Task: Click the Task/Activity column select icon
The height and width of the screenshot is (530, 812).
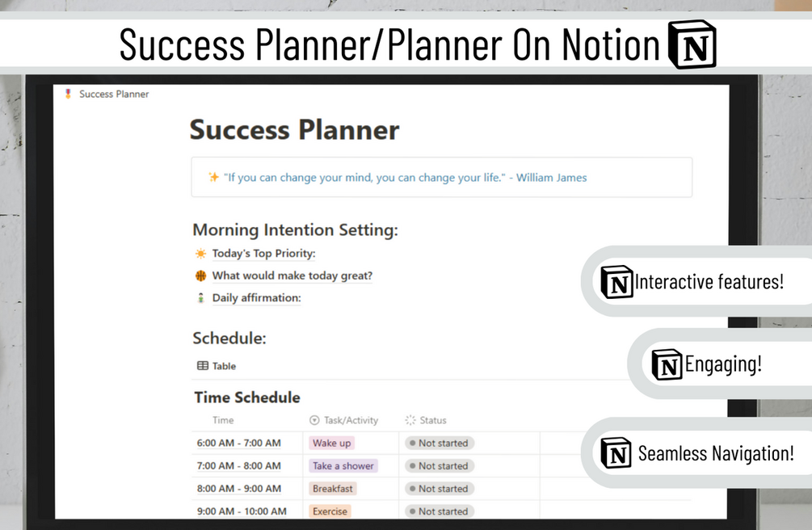Action: (314, 420)
